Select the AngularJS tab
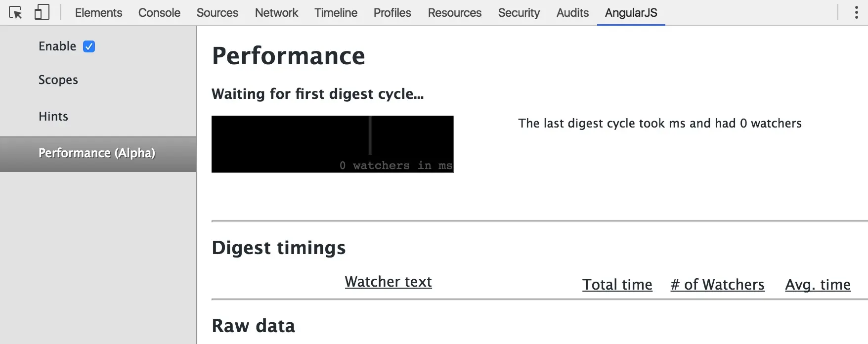The width and height of the screenshot is (868, 344). tap(631, 12)
